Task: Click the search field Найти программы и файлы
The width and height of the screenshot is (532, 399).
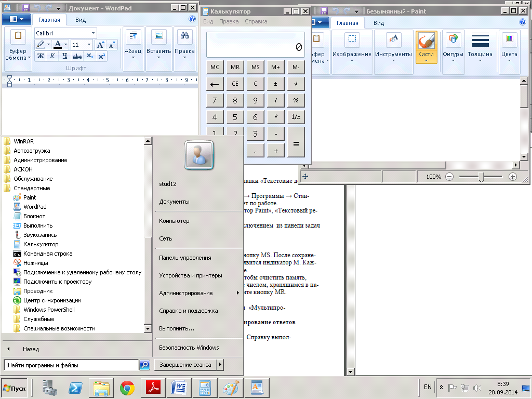Action: tap(71, 365)
